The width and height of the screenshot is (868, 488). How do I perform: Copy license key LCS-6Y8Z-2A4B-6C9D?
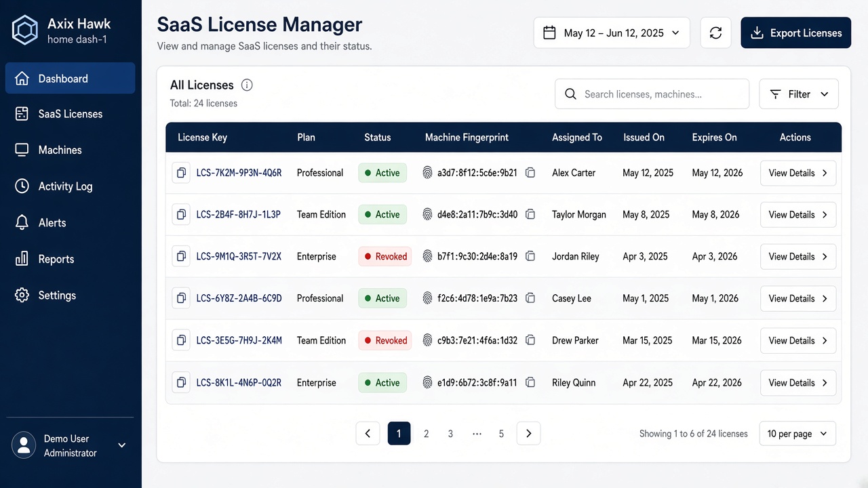tap(181, 298)
